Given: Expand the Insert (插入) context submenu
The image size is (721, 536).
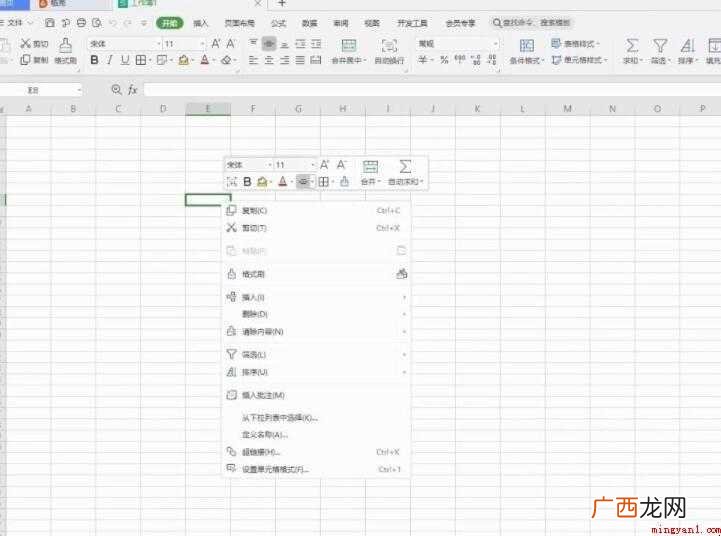Looking at the screenshot, I should [x=316, y=297].
